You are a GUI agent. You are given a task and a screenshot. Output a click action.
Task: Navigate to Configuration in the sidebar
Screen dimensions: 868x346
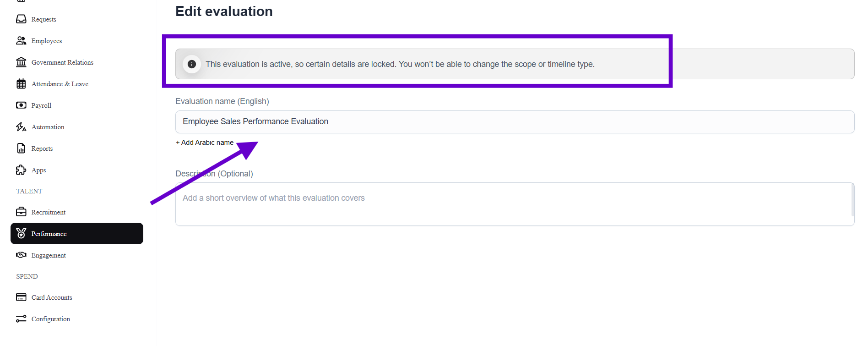(50, 319)
